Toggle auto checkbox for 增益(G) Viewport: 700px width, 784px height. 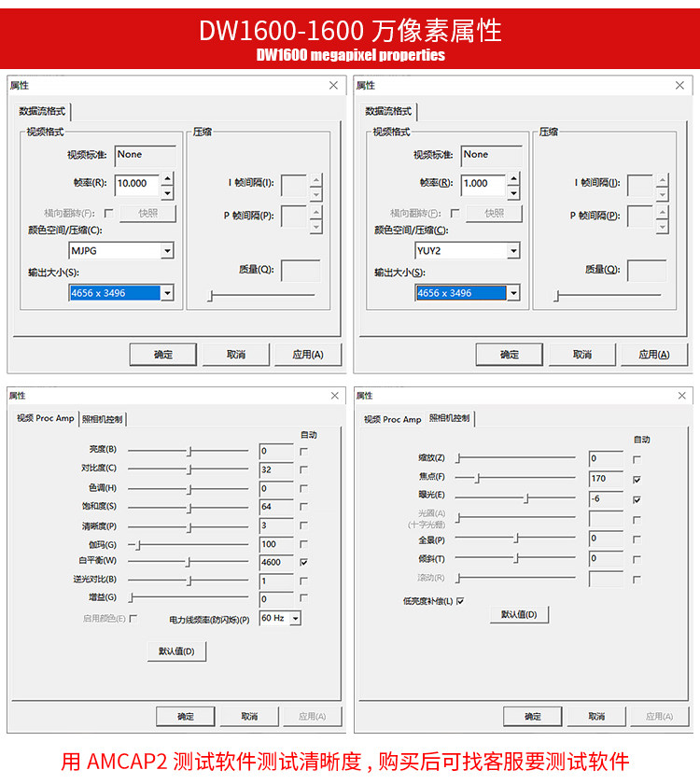[303, 598]
